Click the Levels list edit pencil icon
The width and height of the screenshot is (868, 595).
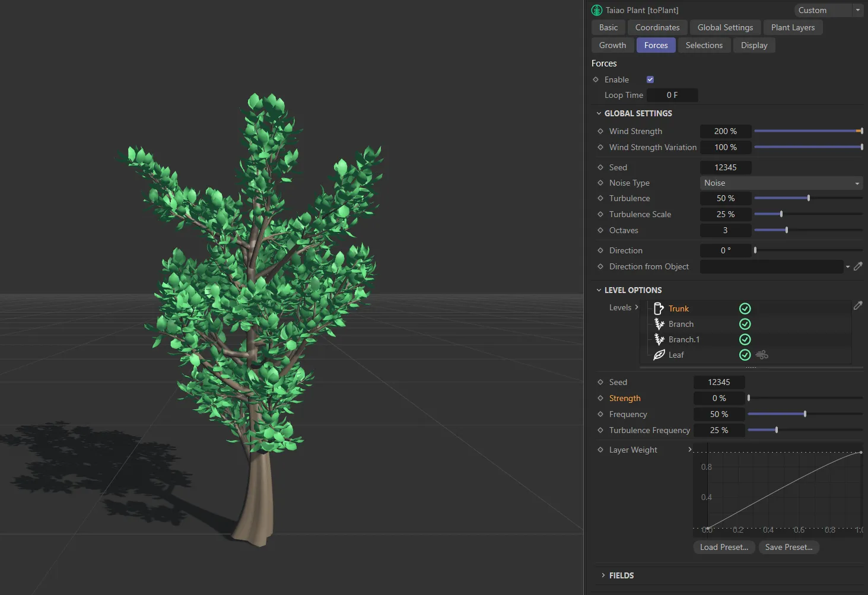tap(858, 306)
